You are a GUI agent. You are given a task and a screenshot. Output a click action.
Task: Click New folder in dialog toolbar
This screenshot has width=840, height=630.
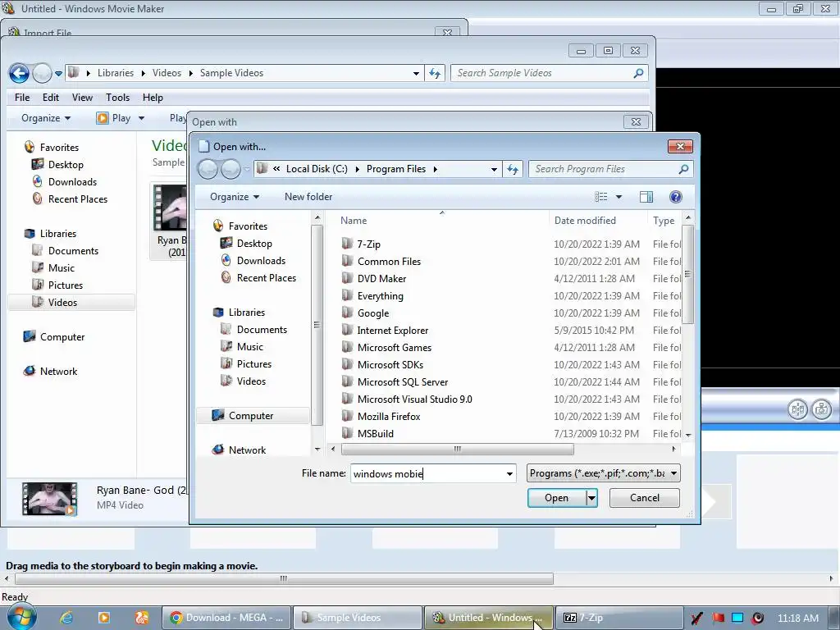pos(308,197)
